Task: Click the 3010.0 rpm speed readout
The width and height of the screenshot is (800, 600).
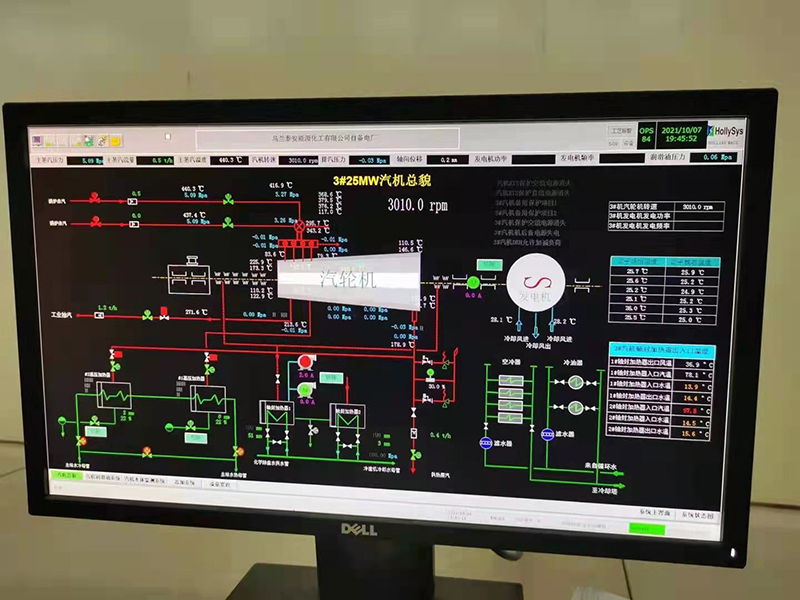Action: point(418,204)
